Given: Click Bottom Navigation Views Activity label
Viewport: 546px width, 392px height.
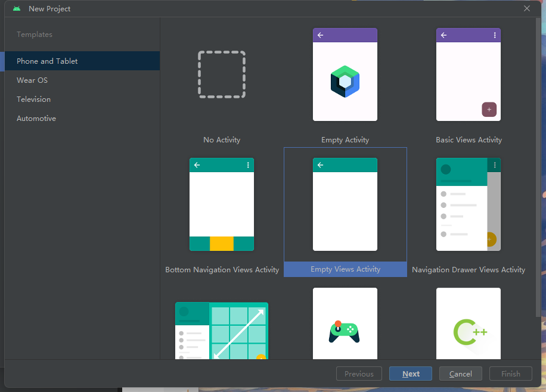Looking at the screenshot, I should [x=222, y=270].
